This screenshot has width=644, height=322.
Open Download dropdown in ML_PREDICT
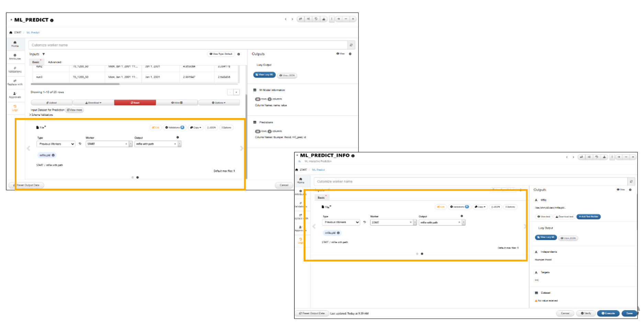pyautogui.click(x=93, y=103)
